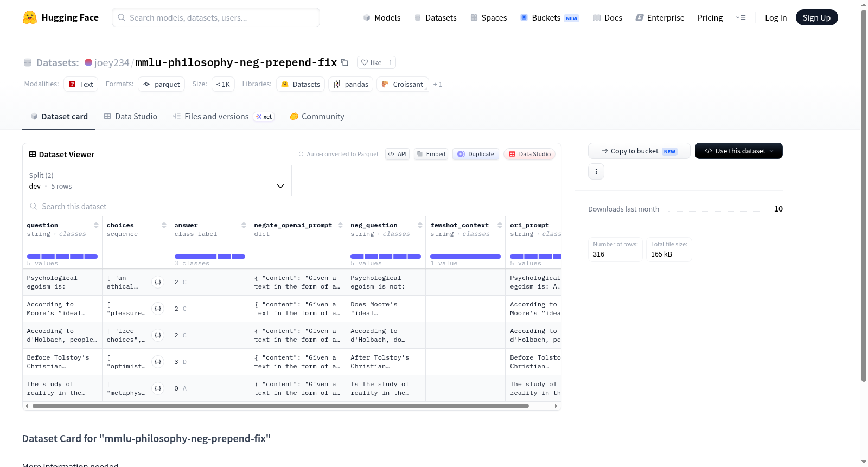
Task: Sort by the answer column
Action: (244, 225)
